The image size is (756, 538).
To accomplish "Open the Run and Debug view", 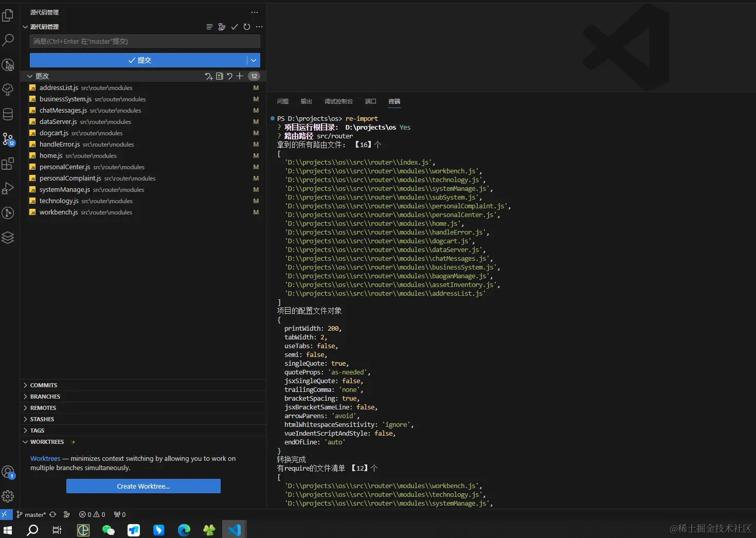I will pyautogui.click(x=8, y=188).
